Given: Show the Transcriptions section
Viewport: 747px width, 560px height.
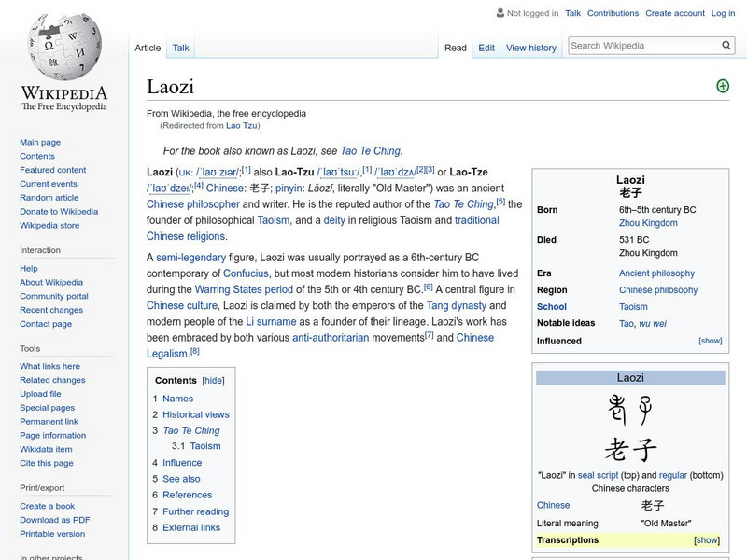Looking at the screenshot, I should click(708, 539).
